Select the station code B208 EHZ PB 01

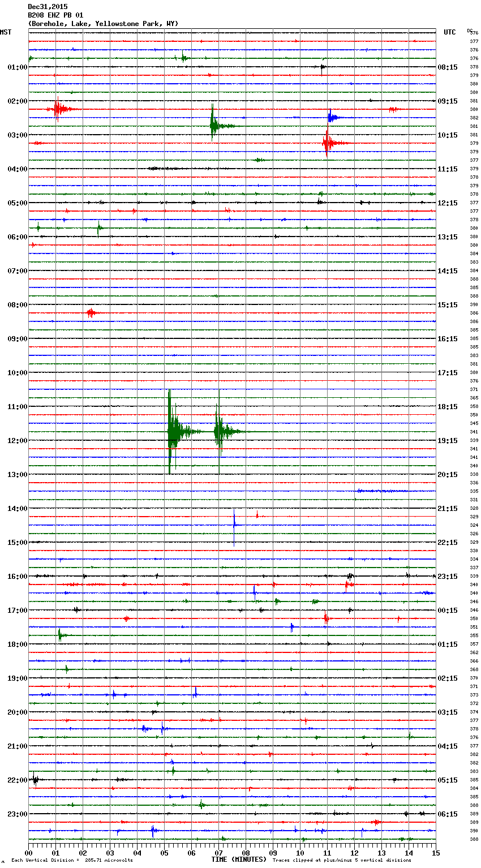(55, 15)
